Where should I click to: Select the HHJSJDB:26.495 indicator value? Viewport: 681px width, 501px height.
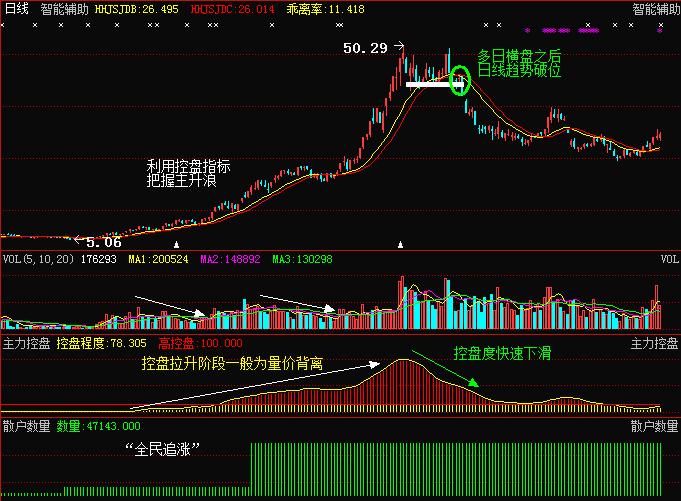pyautogui.click(x=137, y=9)
